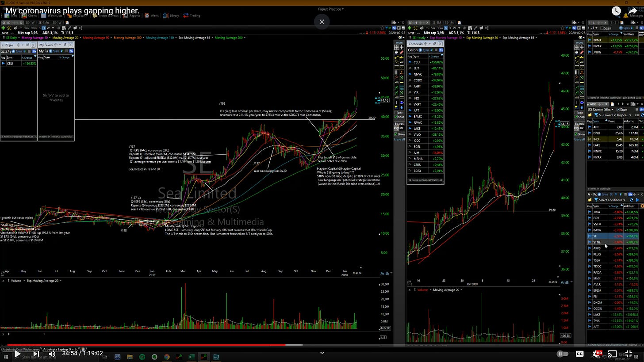Click 'more' atop left drawing toolbar
The height and width of the screenshot is (362, 644).
tap(399, 42)
